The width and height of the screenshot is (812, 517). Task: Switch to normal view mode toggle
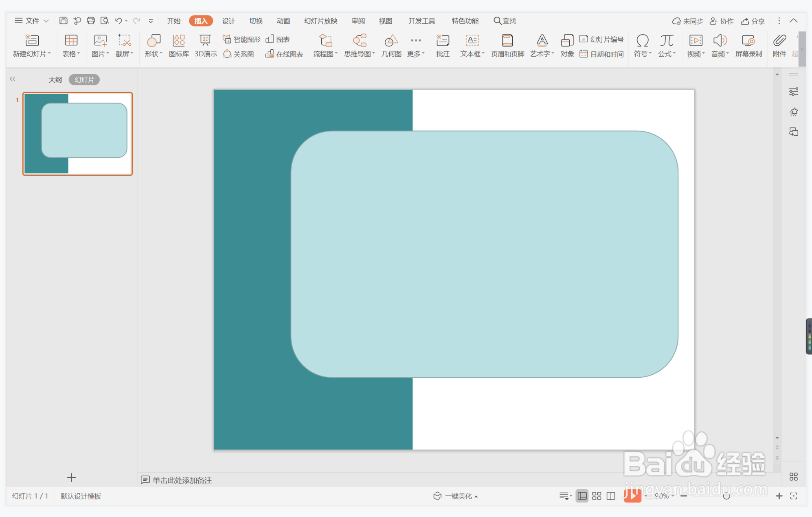click(582, 496)
